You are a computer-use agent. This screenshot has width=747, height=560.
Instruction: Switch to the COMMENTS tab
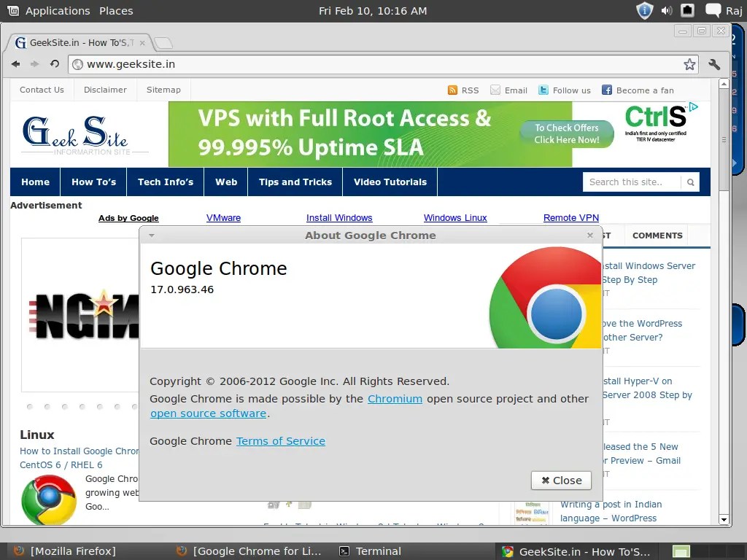coord(657,236)
